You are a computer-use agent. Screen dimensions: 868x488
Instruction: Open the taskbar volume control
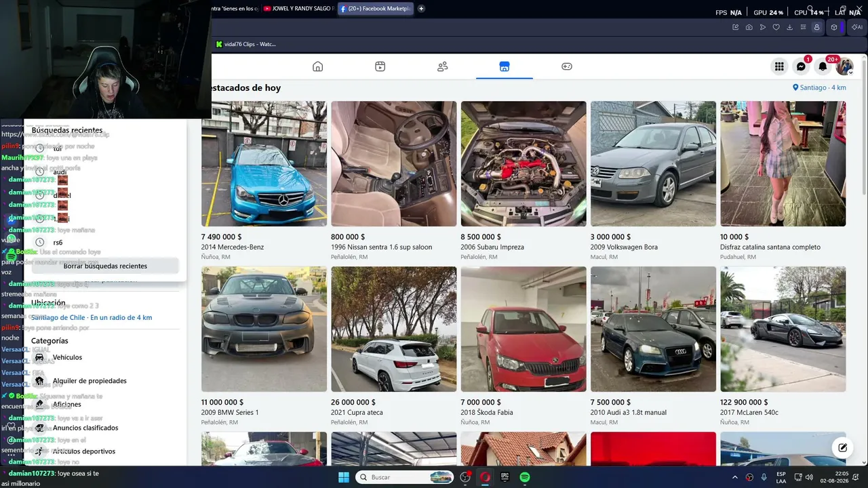pos(809,477)
